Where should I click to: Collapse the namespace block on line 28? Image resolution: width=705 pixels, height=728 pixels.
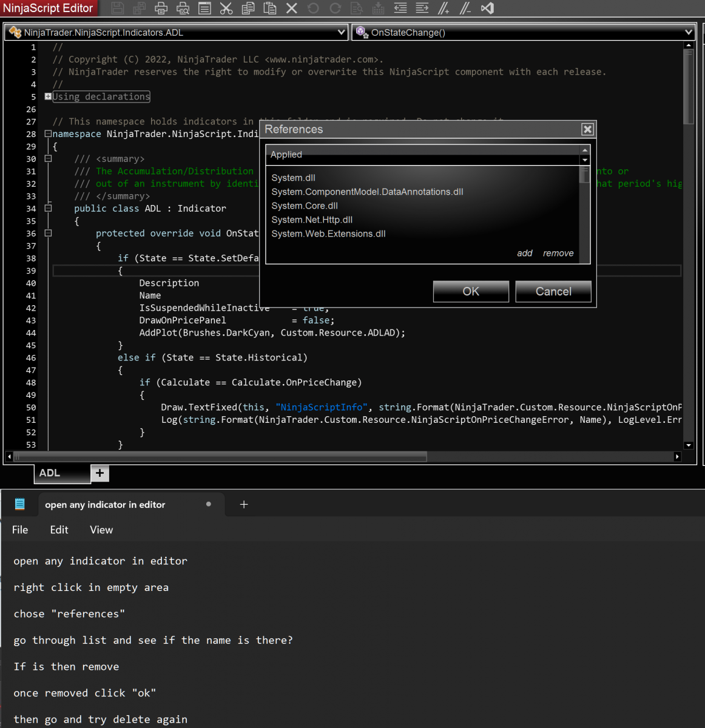click(48, 134)
